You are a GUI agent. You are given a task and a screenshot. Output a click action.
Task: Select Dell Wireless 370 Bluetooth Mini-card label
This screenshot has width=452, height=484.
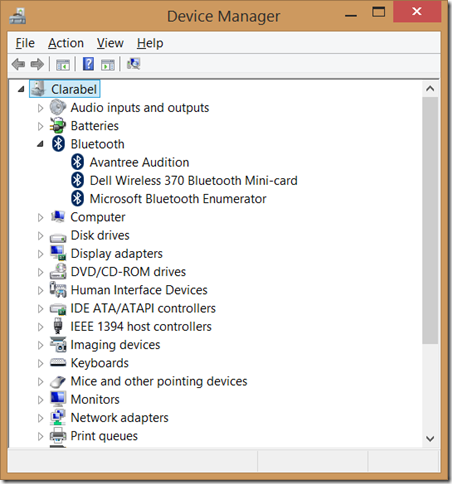(193, 180)
